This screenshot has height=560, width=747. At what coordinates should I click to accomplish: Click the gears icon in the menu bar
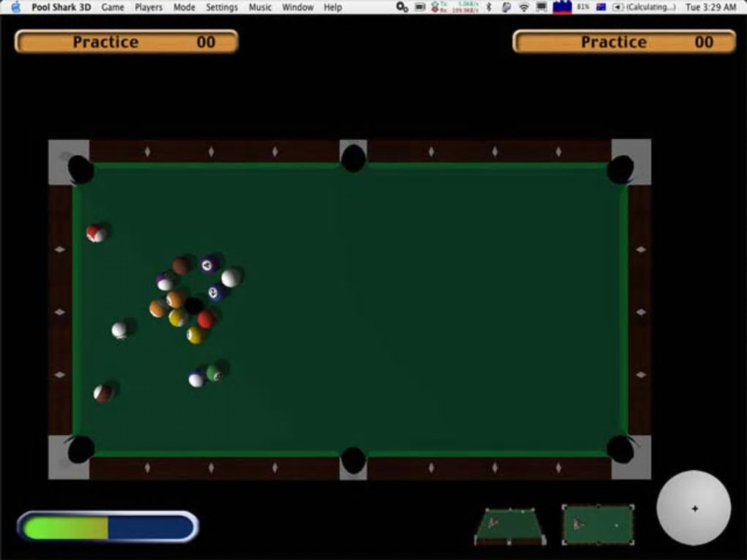click(402, 7)
